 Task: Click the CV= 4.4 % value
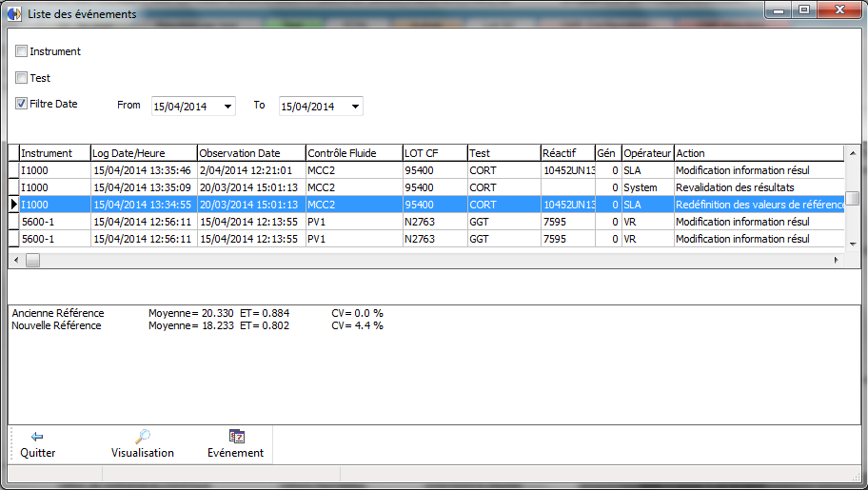coord(358,325)
